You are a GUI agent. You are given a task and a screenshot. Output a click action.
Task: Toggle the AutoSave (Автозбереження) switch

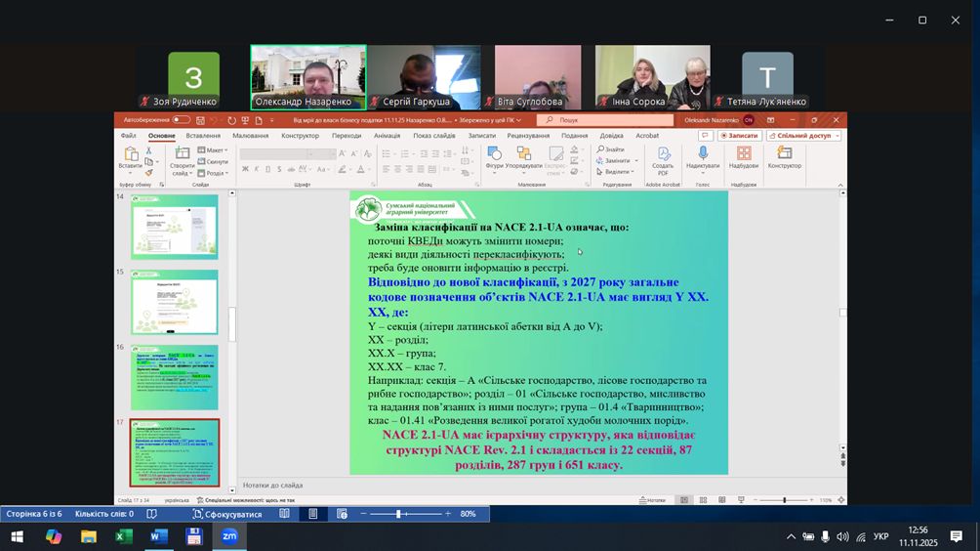coord(181,120)
